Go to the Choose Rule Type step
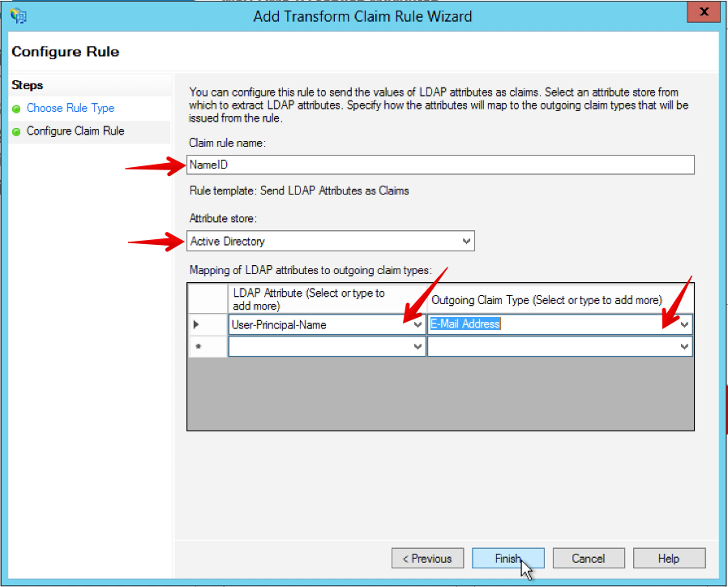 pos(70,108)
